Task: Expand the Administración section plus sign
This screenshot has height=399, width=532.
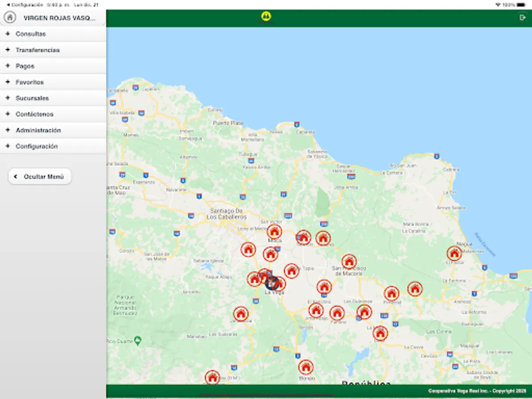Action: coord(8,130)
